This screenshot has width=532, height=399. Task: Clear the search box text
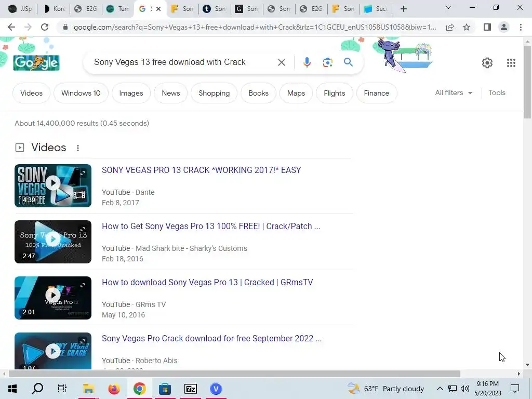pyautogui.click(x=281, y=62)
